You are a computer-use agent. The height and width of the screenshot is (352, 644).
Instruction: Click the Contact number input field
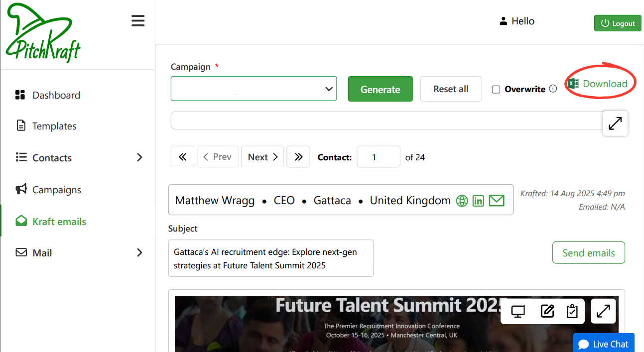pos(378,157)
